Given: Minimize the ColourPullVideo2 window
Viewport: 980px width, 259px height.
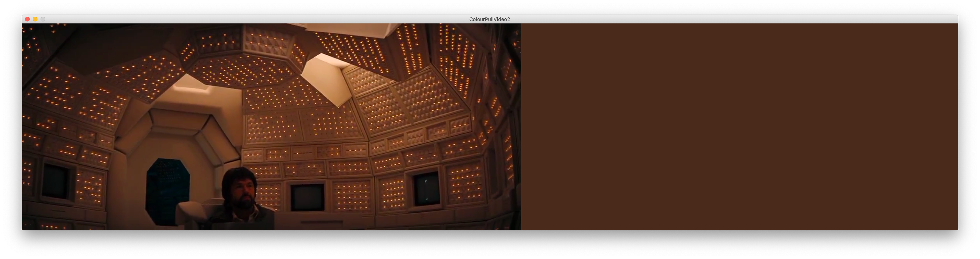Looking at the screenshot, I should pyautogui.click(x=35, y=19).
